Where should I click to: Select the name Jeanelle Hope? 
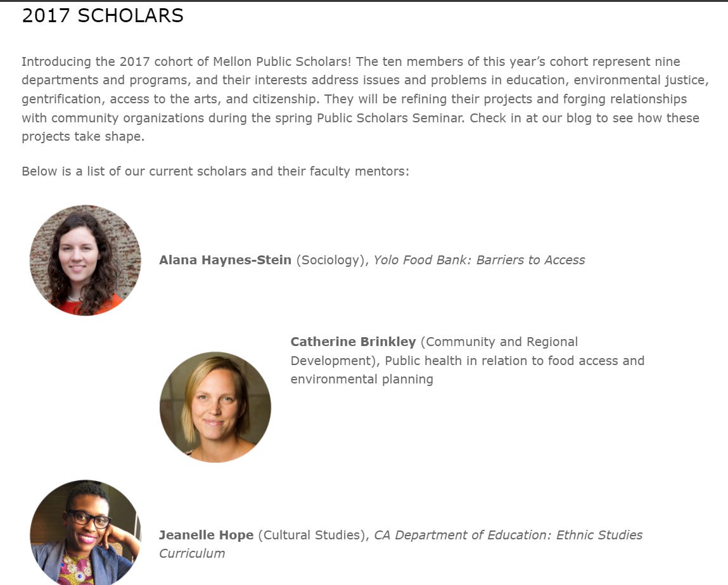(x=206, y=535)
